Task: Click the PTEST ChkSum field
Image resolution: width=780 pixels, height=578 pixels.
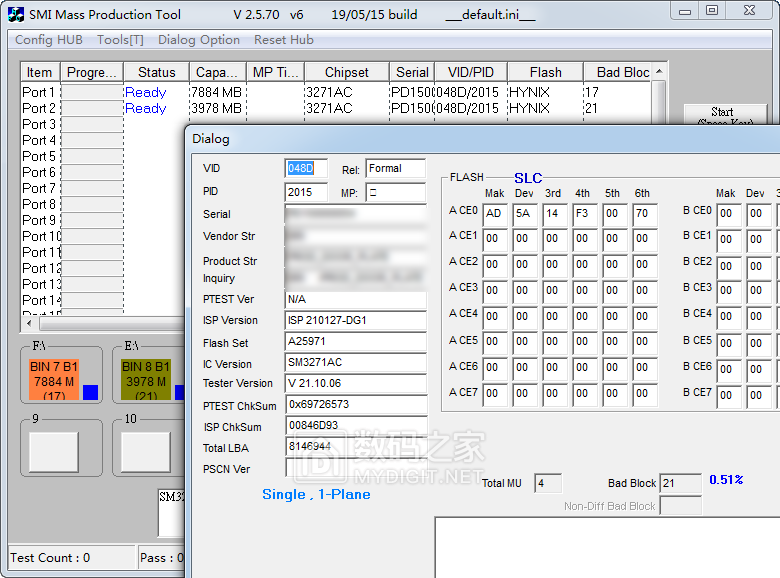Action: pos(356,404)
